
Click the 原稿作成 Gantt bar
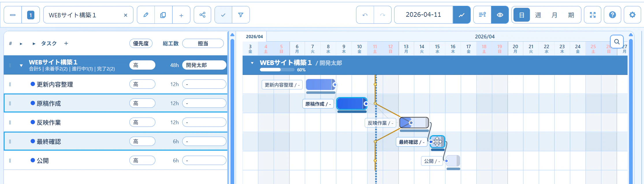point(351,103)
